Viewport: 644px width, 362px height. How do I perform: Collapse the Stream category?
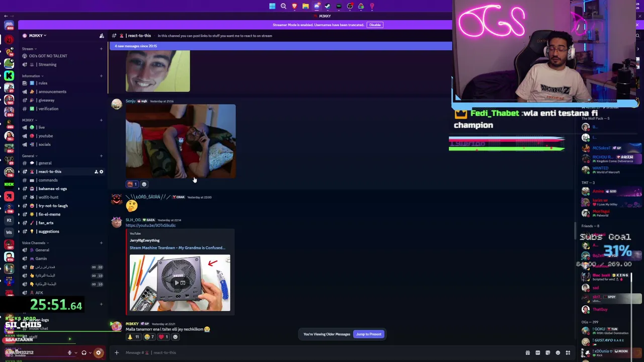29,49
